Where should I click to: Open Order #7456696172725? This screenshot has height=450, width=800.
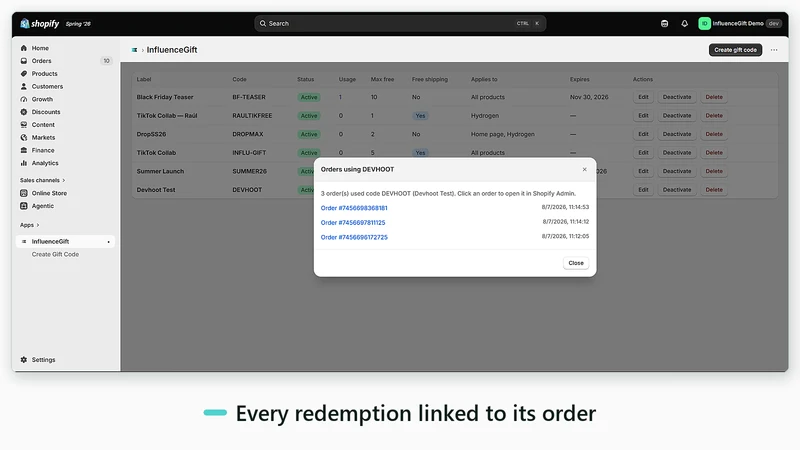tap(354, 237)
